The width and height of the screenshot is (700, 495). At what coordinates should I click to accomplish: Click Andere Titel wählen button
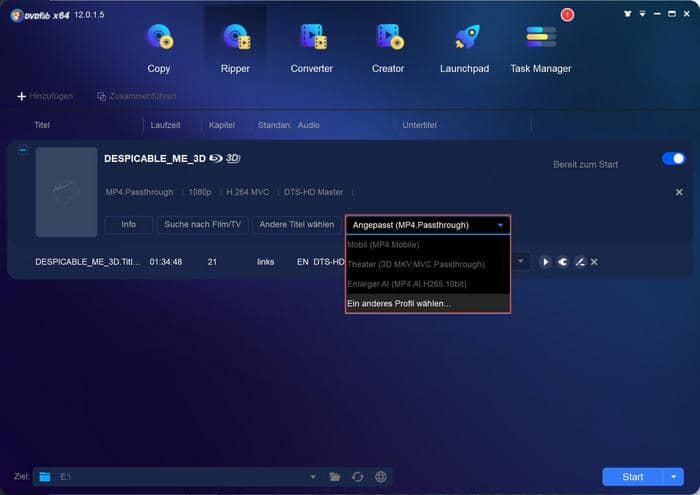coord(296,225)
